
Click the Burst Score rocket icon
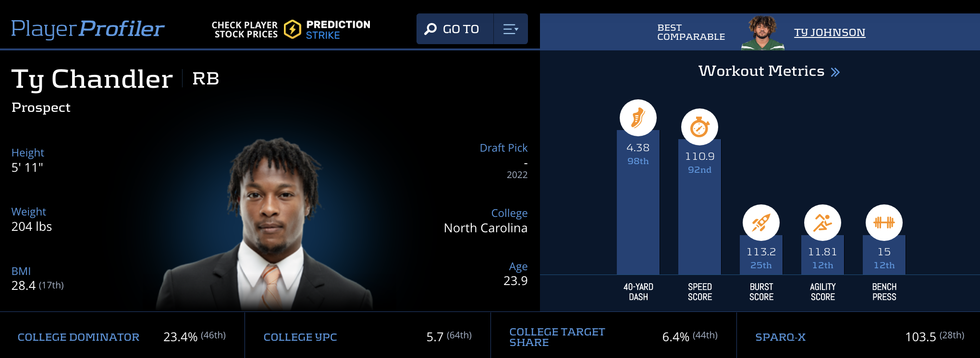[761, 223]
